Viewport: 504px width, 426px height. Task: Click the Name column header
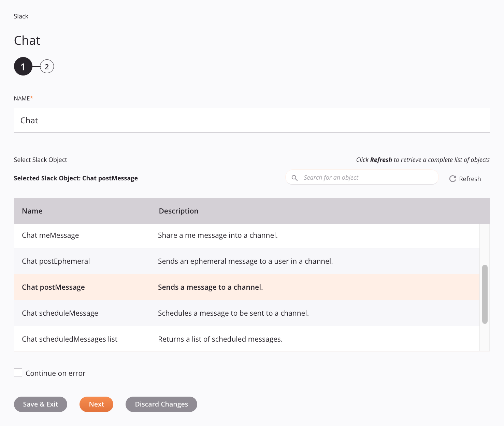click(82, 211)
